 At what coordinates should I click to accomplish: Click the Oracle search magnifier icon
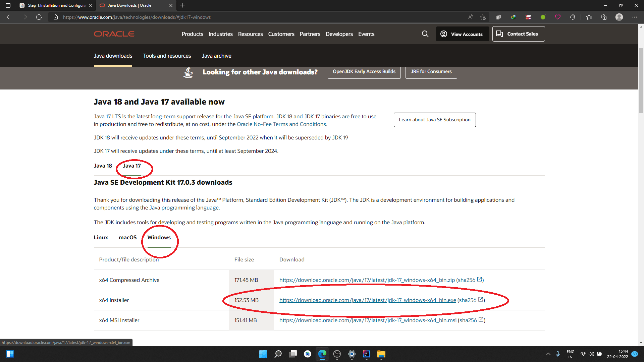click(425, 34)
